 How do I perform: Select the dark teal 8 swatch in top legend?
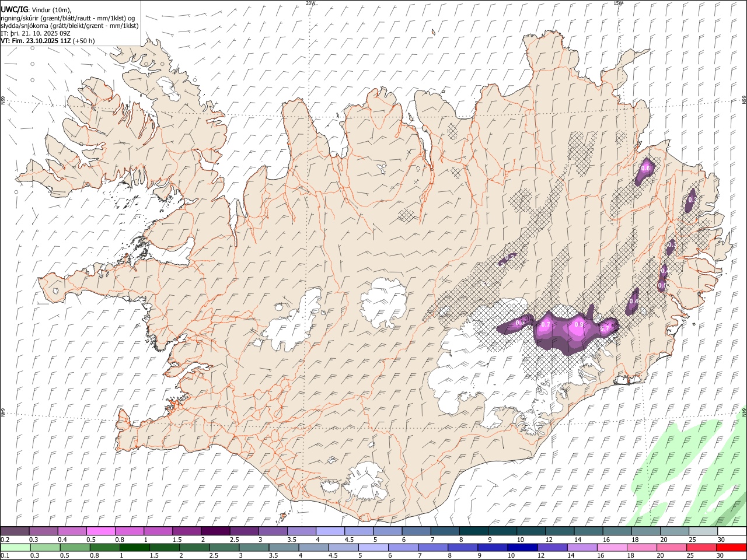474,531
